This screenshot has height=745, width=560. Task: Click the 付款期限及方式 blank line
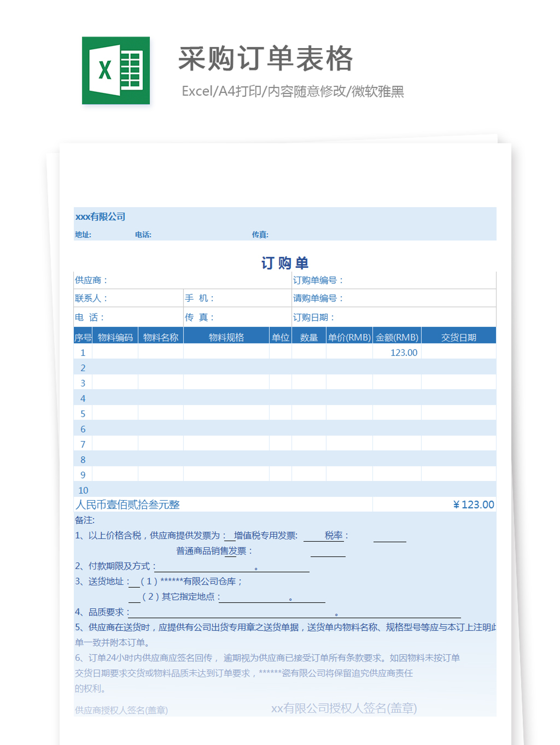tap(231, 567)
